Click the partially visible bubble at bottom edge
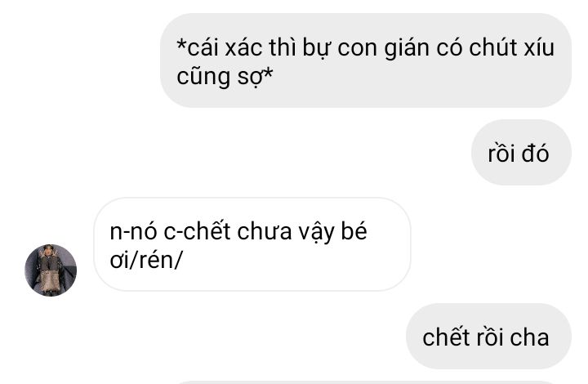Viewport: 588px width, 384px height. 372,382
